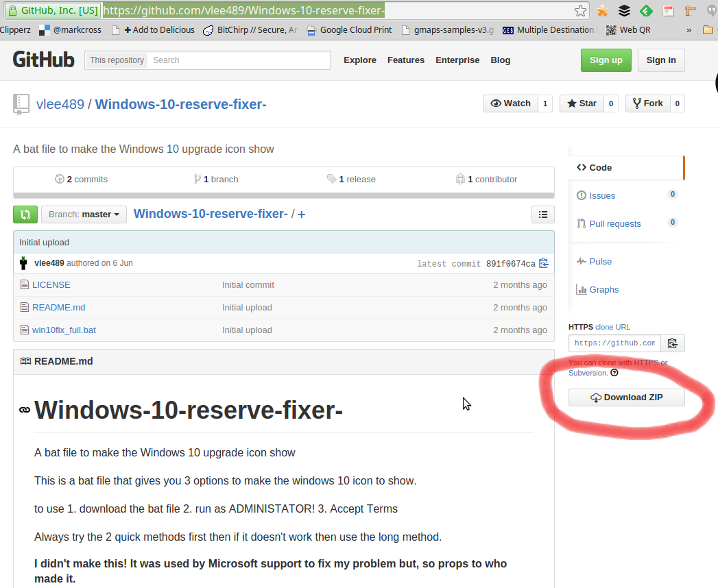View the 2 commits link

(81, 180)
